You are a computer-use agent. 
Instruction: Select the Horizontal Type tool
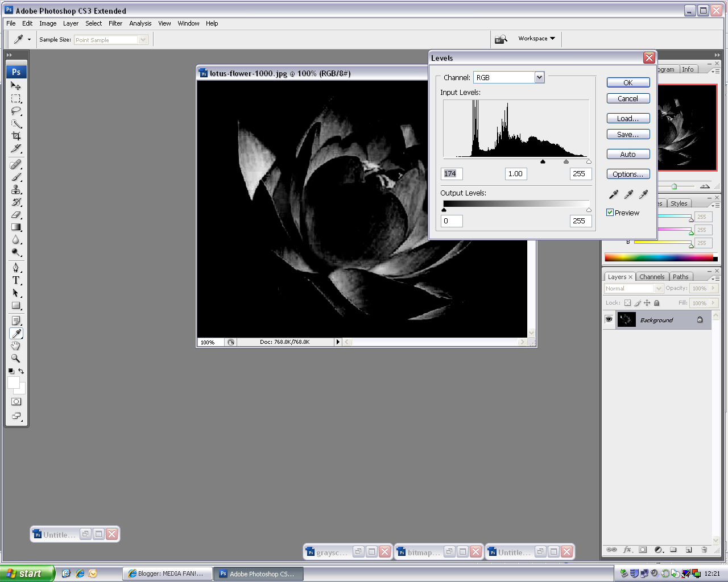pyautogui.click(x=16, y=280)
